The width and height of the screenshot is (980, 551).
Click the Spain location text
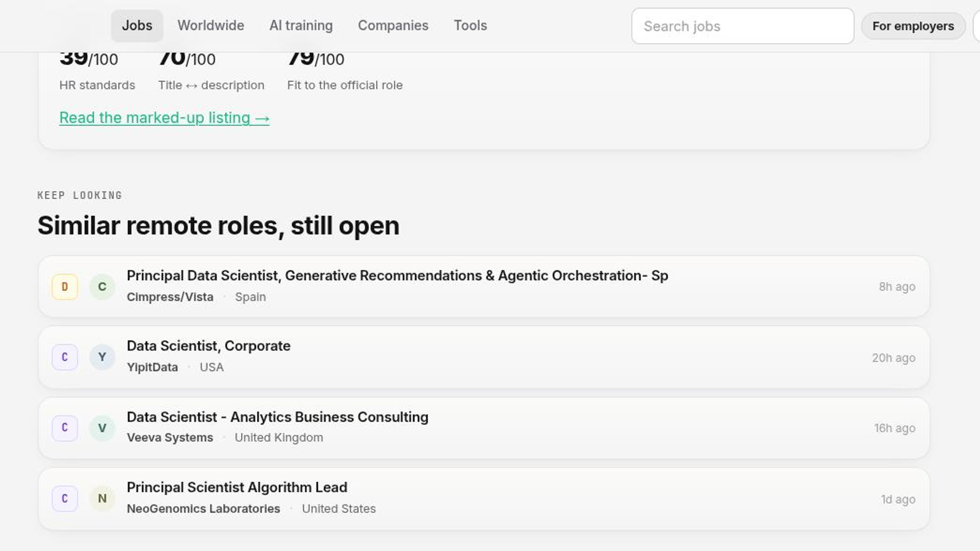coord(250,297)
